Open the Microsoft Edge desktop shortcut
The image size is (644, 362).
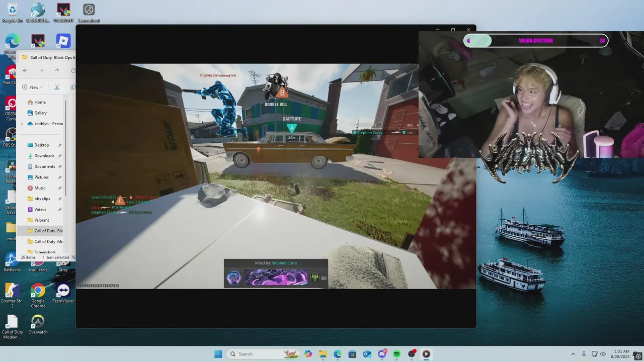point(11,44)
